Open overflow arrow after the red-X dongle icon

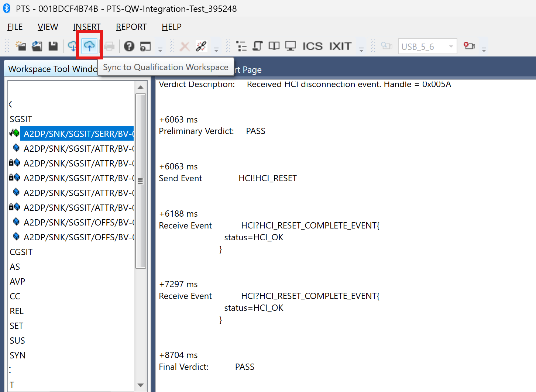[x=484, y=49]
